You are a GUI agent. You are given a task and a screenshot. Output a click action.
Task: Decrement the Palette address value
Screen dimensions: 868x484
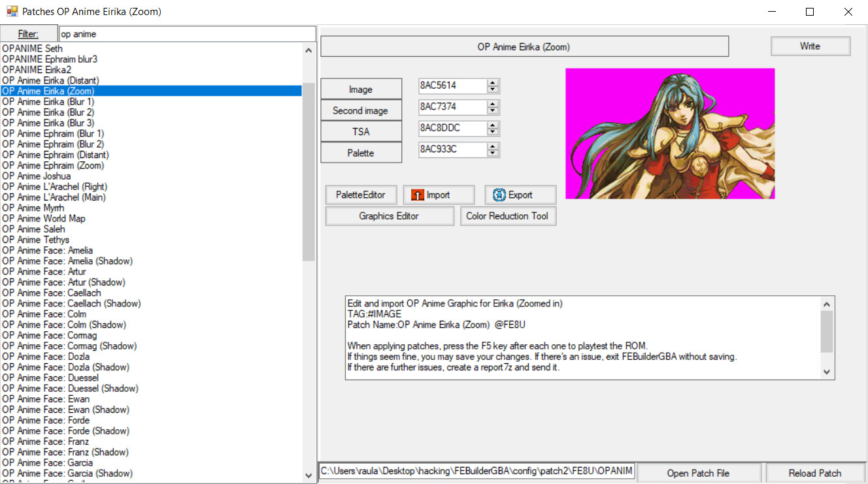[x=493, y=153]
